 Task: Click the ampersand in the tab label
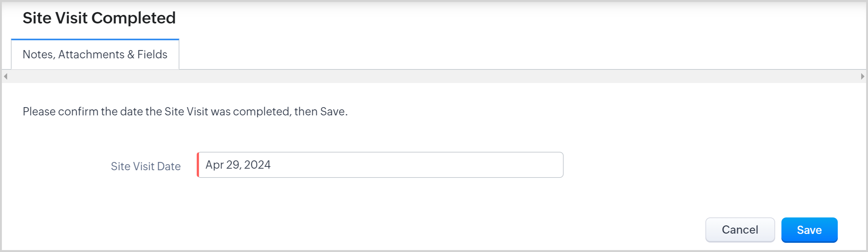point(131,55)
